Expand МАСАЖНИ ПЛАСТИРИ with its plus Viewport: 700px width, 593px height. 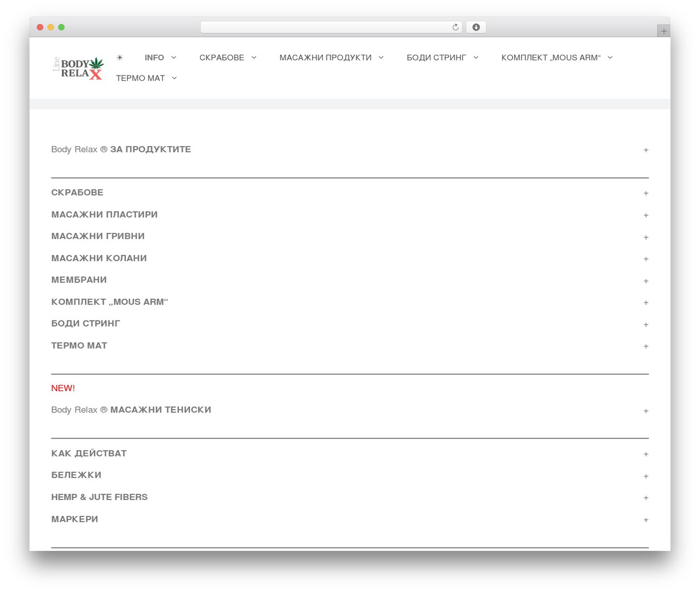click(646, 215)
